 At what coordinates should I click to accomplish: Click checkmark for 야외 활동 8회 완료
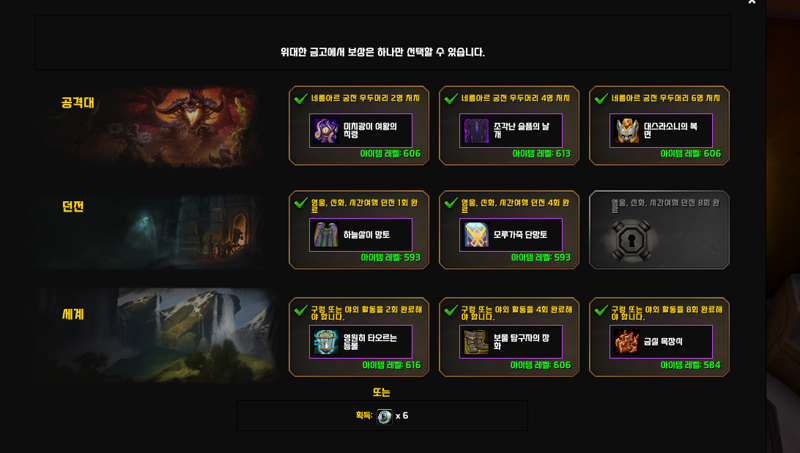pos(601,310)
